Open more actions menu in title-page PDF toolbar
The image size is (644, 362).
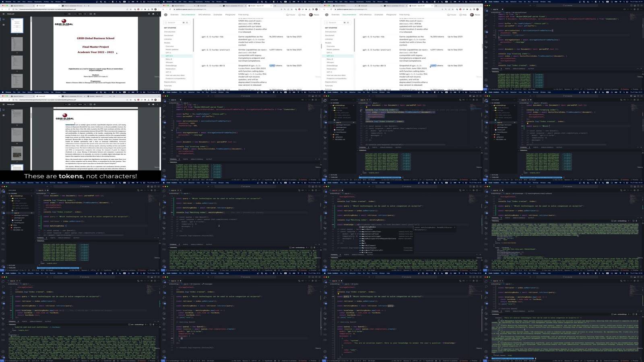point(157,14)
